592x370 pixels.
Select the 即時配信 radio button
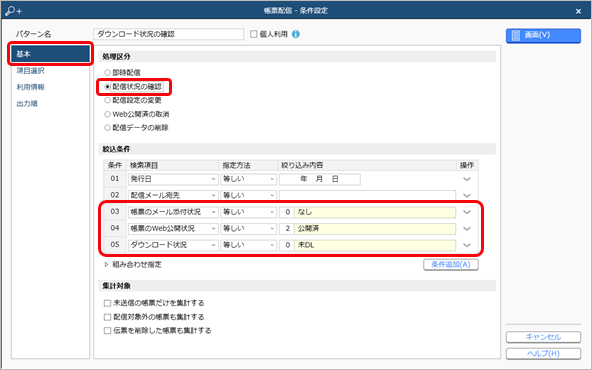point(107,72)
